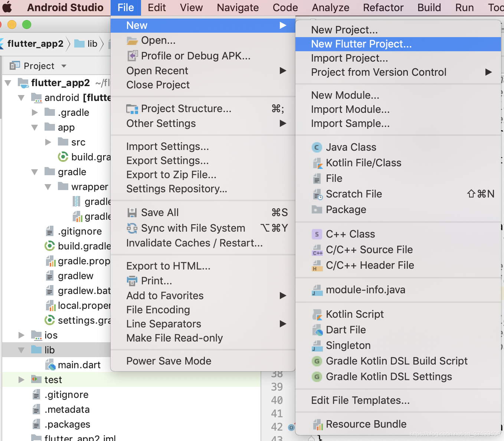Expand the ios folder tree arrow
This screenshot has height=441, width=504.
[x=22, y=335]
